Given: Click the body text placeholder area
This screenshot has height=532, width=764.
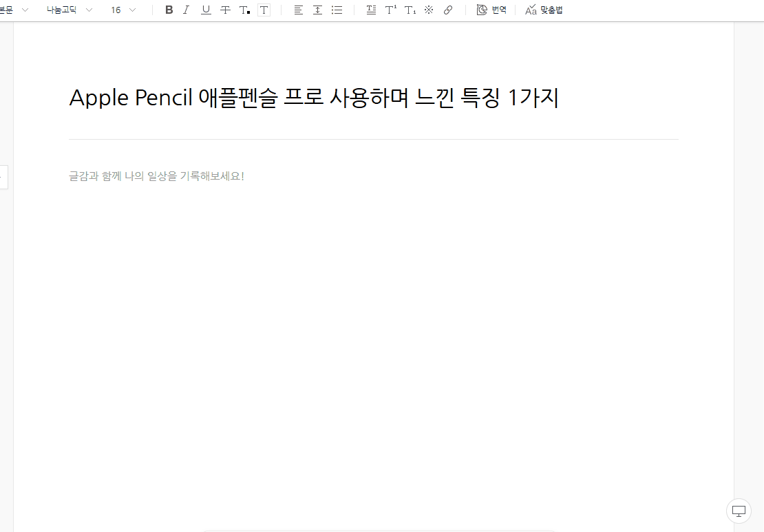Looking at the screenshot, I should [x=156, y=176].
